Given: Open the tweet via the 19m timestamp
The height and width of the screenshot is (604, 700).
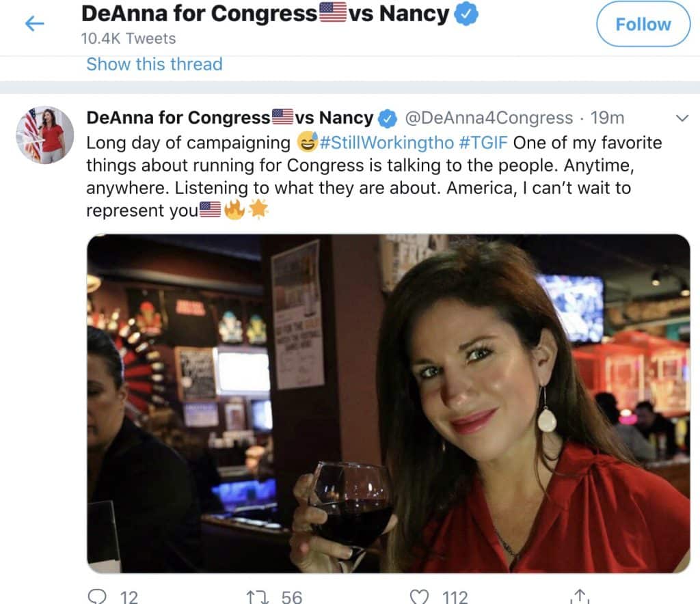Looking at the screenshot, I should (607, 118).
